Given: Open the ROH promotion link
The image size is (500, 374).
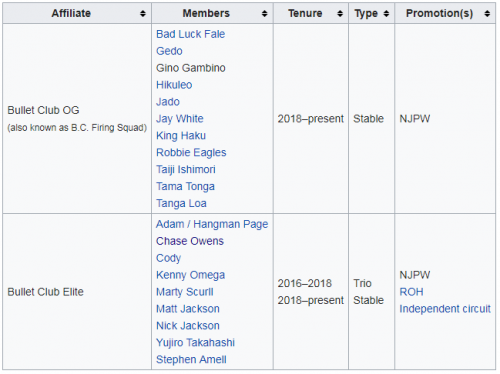Looking at the screenshot, I should 411,292.
